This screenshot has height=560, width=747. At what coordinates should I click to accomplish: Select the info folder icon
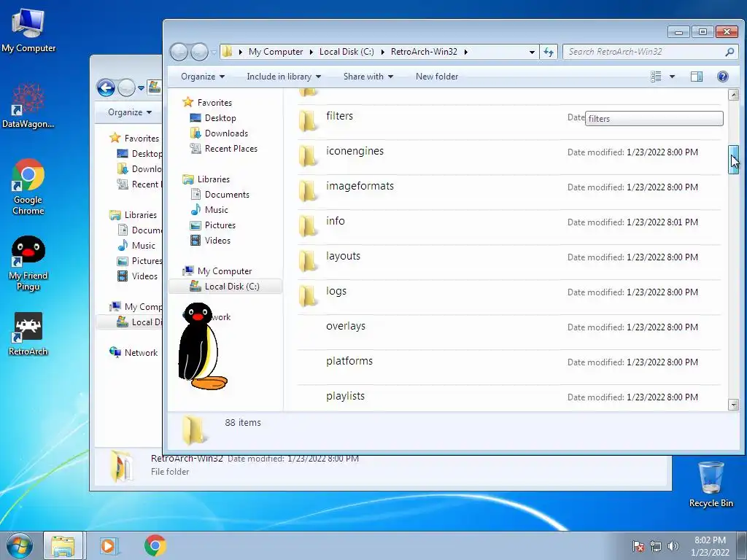pyautogui.click(x=308, y=226)
